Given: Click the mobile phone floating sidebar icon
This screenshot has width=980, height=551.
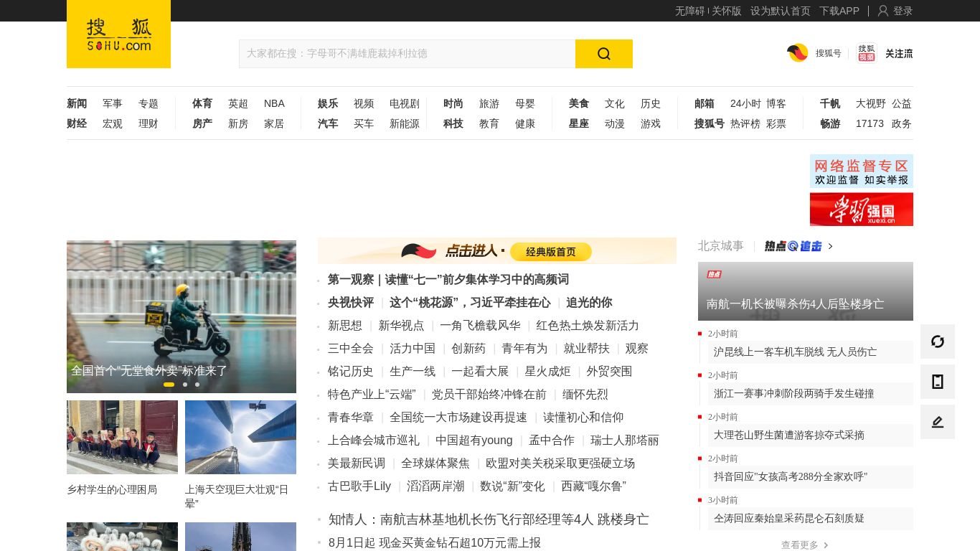Looking at the screenshot, I should tap(938, 382).
